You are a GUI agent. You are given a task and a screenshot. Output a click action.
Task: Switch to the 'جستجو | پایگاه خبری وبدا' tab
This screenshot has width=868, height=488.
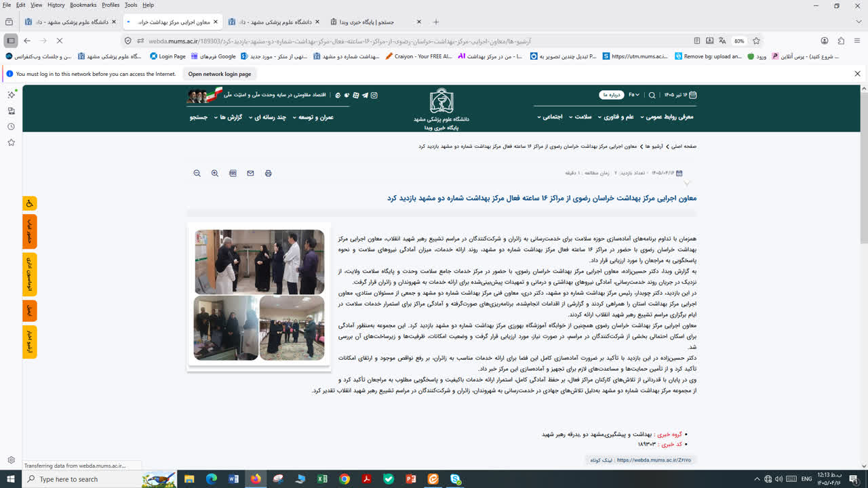point(376,22)
